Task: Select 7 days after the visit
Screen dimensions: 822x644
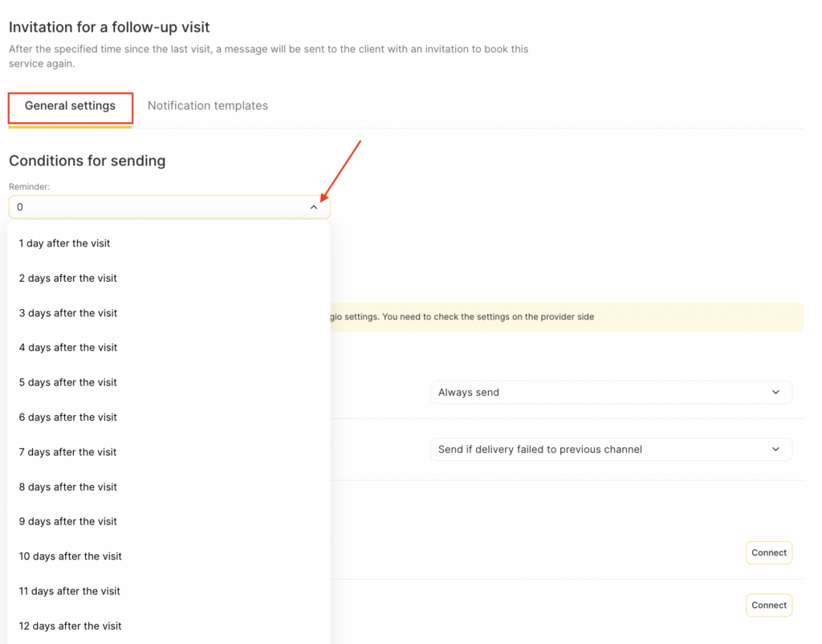Action: tap(68, 452)
